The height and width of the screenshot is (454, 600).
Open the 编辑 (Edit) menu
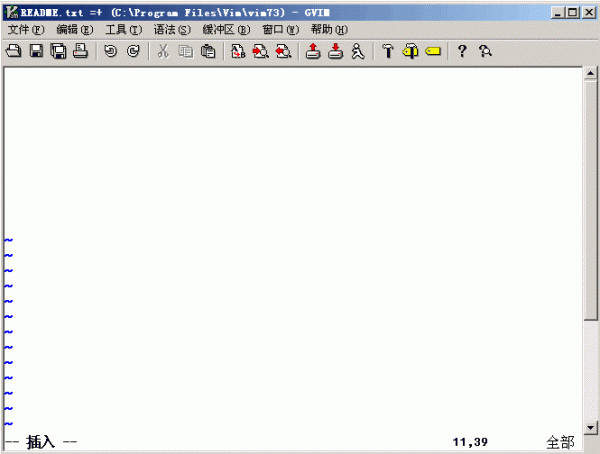[x=75, y=30]
